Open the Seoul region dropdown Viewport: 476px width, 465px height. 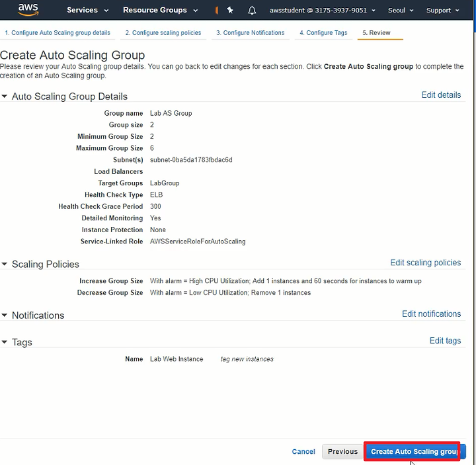(x=401, y=11)
